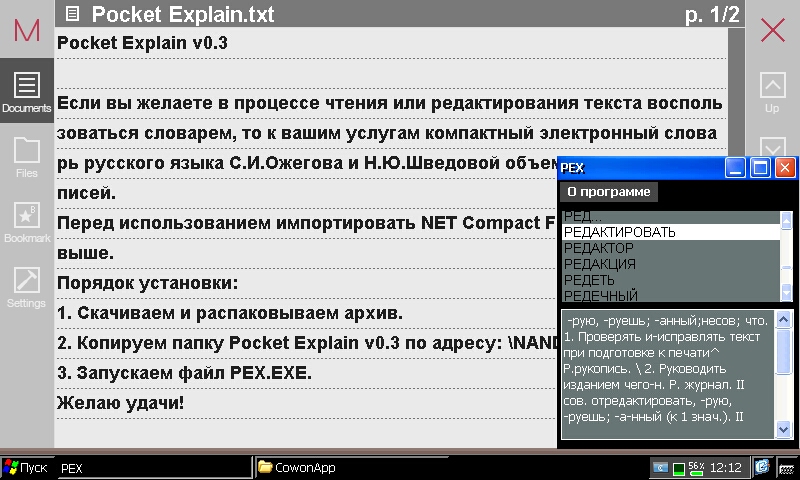Image resolution: width=800 pixels, height=480 pixels.
Task: Select РЕДАКЦИЯ in the word list
Action: pos(671,264)
